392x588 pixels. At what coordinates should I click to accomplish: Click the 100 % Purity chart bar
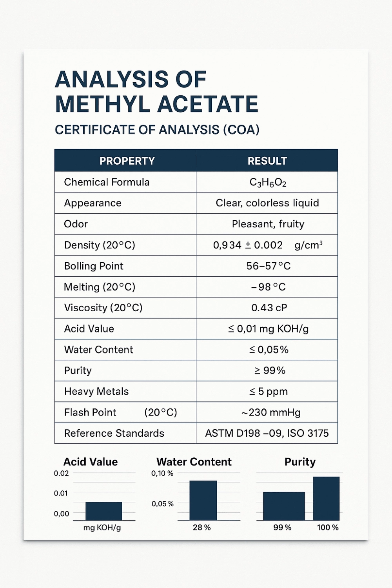(326, 498)
